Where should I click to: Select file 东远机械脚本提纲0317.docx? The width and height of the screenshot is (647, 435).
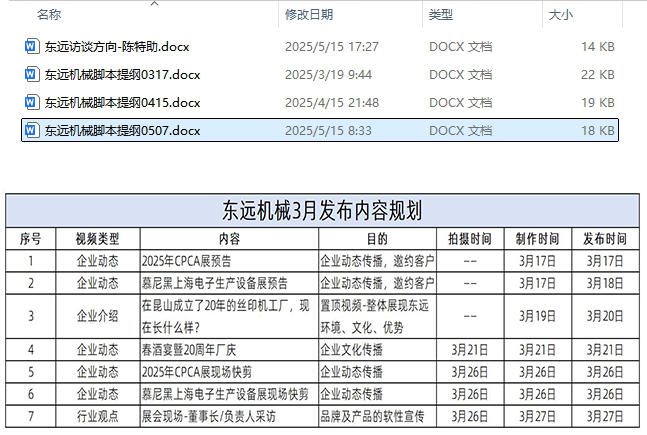tap(122, 75)
